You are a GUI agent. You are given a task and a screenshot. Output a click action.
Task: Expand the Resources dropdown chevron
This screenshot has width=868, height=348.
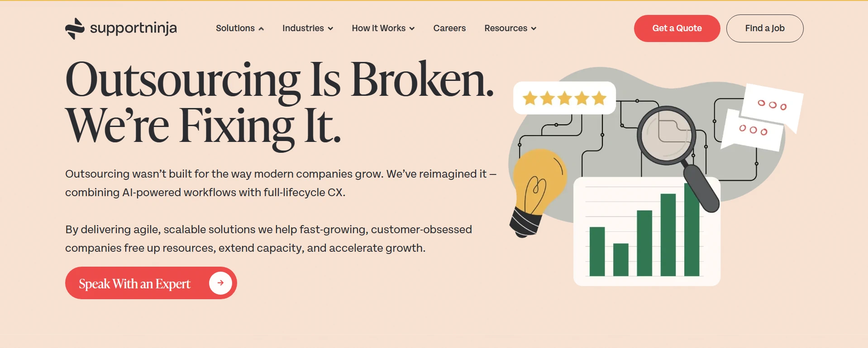pos(534,28)
